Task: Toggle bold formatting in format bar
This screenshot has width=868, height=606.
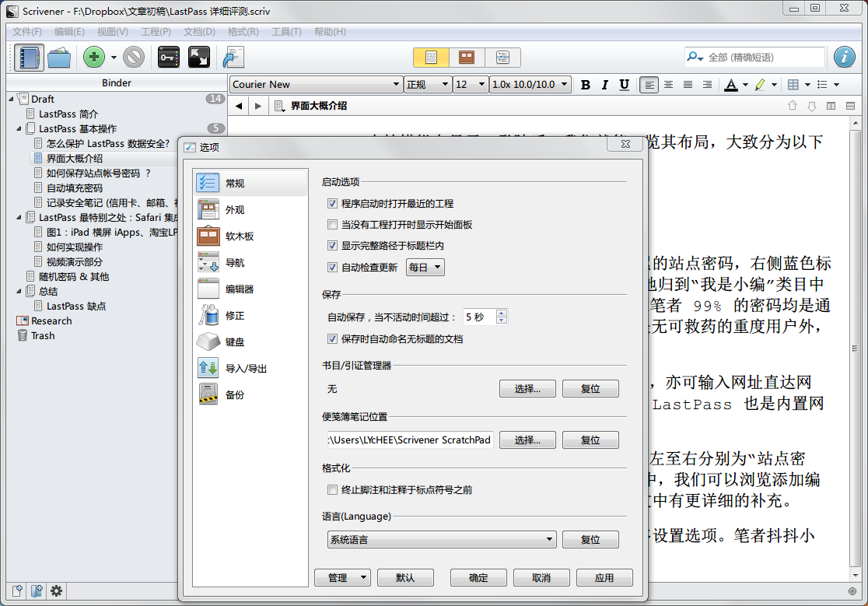Action: click(x=586, y=85)
